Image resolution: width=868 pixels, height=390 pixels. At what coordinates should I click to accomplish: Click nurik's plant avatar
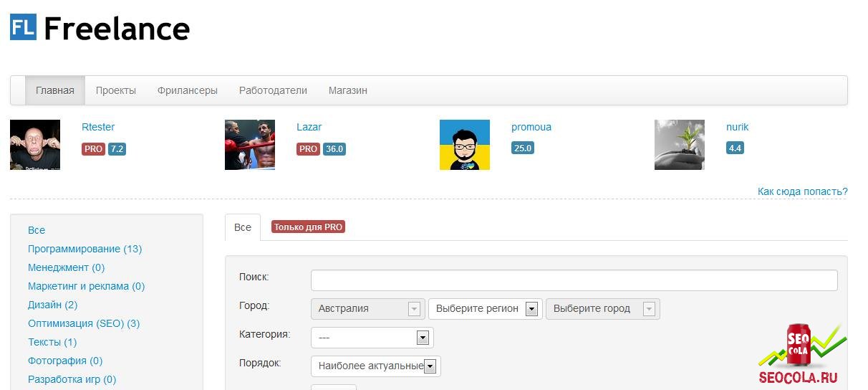click(680, 145)
